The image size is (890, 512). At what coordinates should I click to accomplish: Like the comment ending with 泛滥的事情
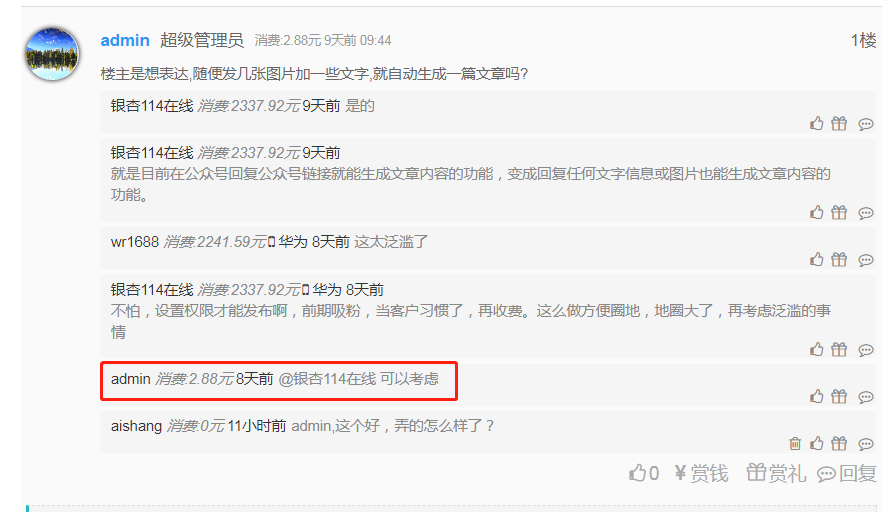(816, 349)
